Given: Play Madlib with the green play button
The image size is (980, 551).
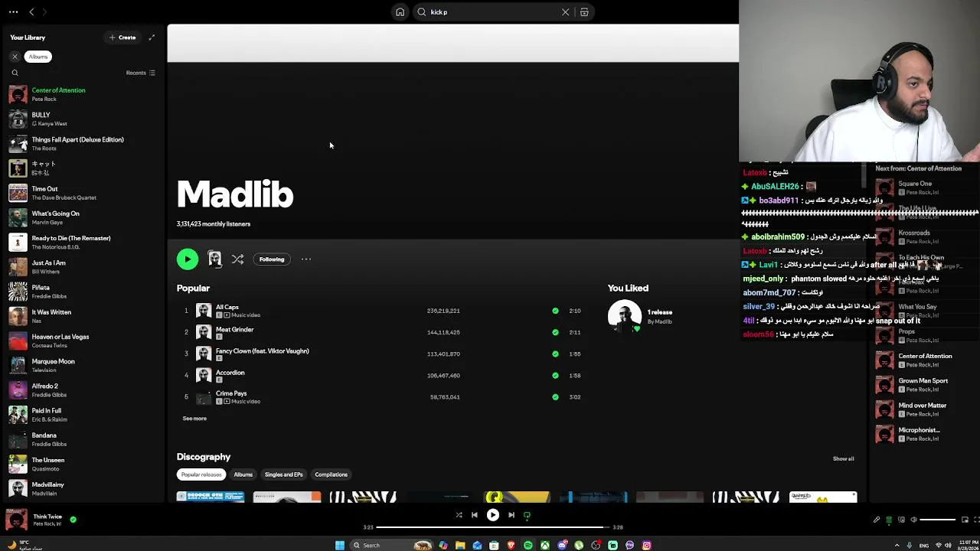Looking at the screenshot, I should 188,259.
